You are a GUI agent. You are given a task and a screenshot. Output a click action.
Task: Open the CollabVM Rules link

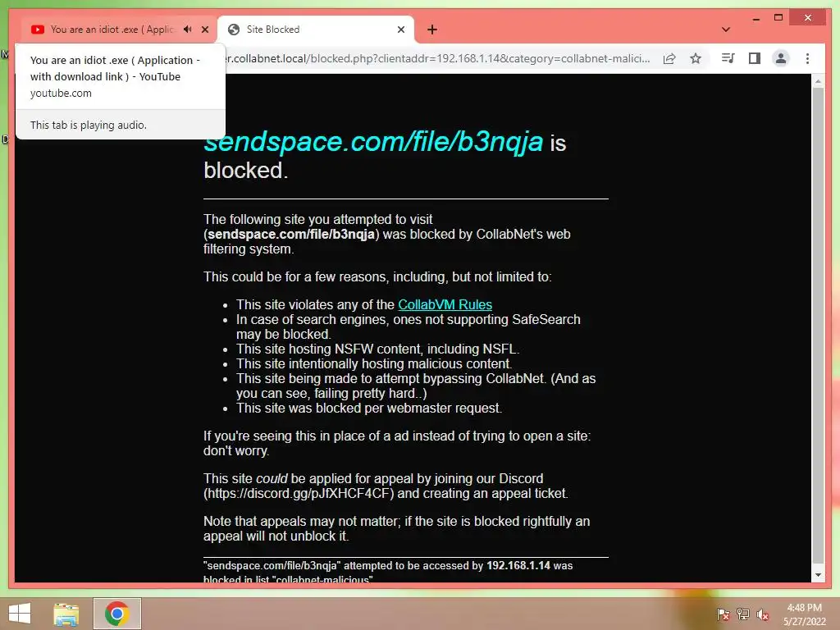pos(445,304)
